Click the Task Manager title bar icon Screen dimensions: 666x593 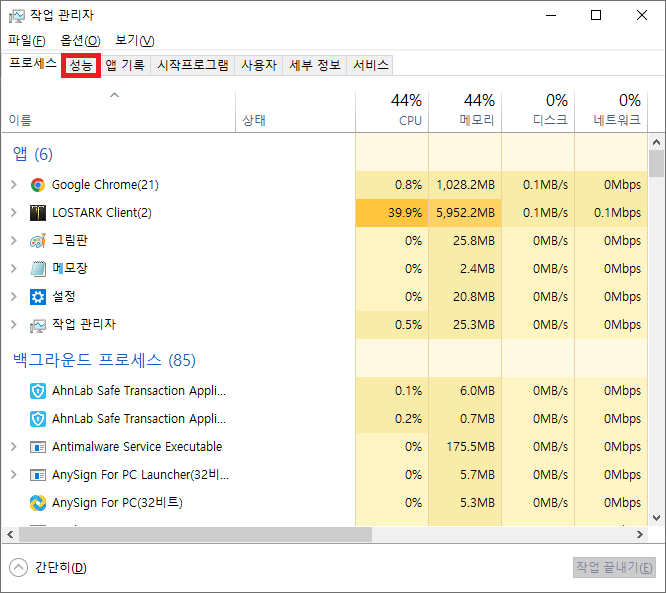pyautogui.click(x=17, y=16)
